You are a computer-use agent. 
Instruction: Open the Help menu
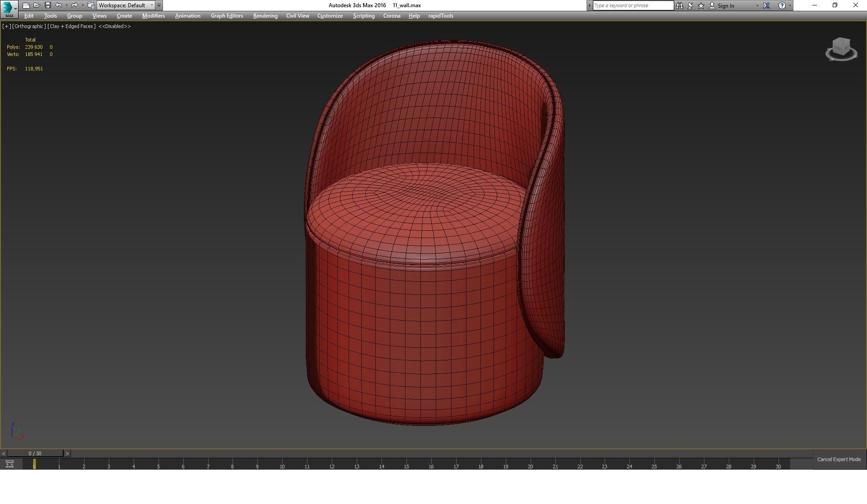click(414, 16)
